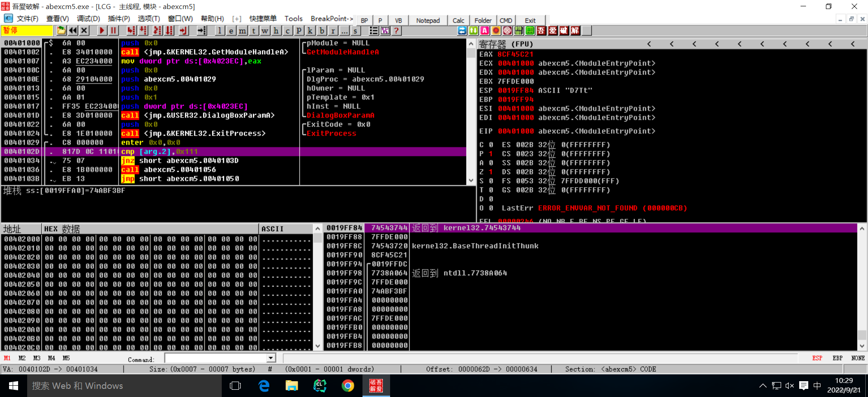The height and width of the screenshot is (397, 868).
Task: Click disassembly scrollbar down arrow
Action: pyautogui.click(x=471, y=180)
